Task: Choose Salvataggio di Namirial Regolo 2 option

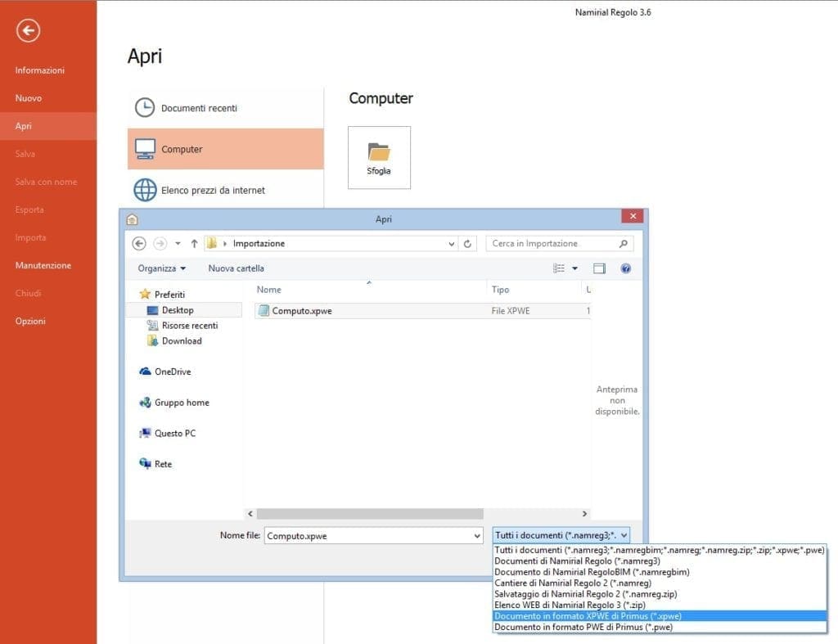Action: click(x=660, y=594)
